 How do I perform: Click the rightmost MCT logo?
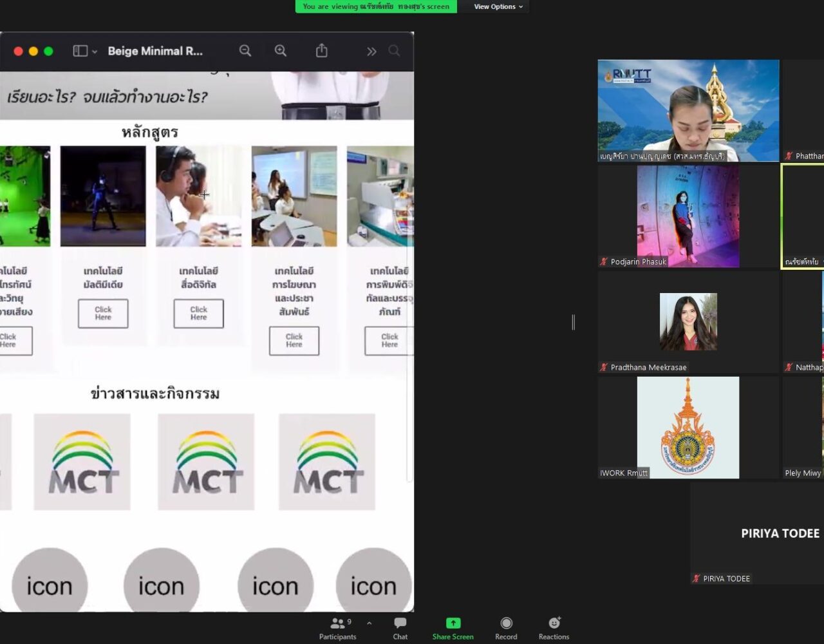(x=327, y=462)
